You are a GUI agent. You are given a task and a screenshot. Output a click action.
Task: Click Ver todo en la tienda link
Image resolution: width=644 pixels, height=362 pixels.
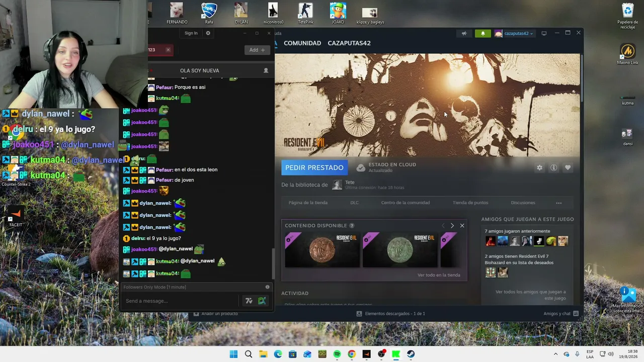(x=439, y=275)
